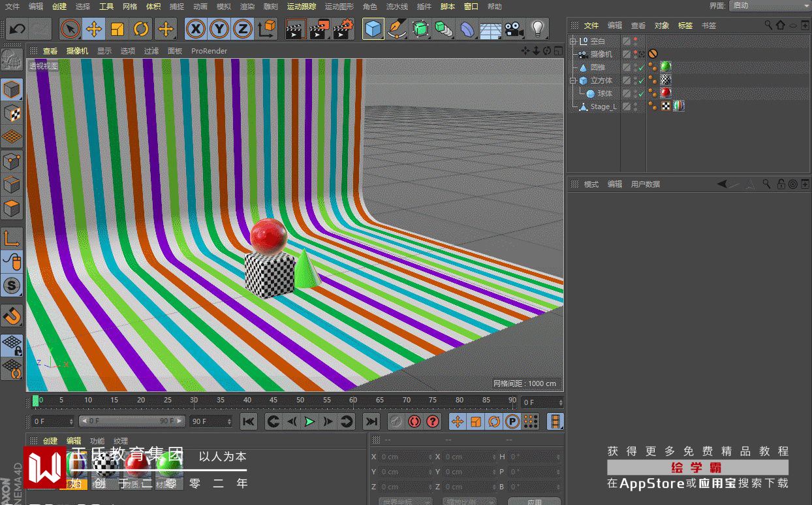Toggle the Y axis lock
Screen dimensions: 812x505
coord(219,29)
